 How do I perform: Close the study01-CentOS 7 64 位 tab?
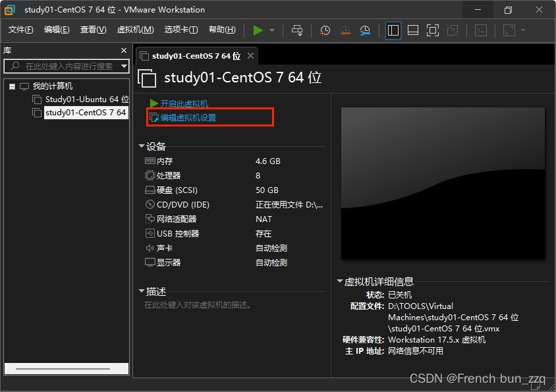click(251, 56)
